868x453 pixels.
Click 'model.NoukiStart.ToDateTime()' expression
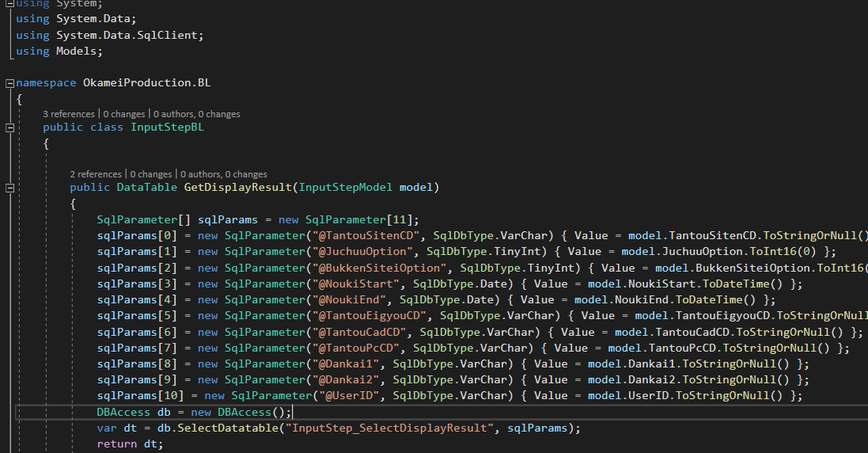(x=685, y=284)
